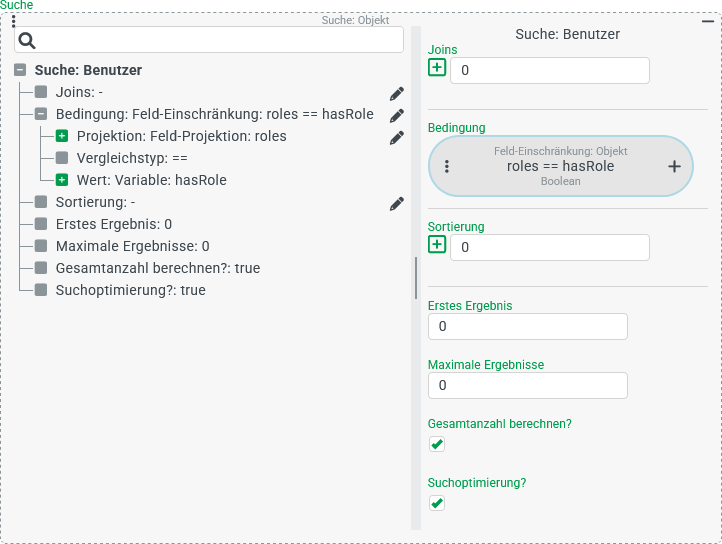Image resolution: width=722 pixels, height=544 pixels.
Task: Click the green plus under Joins label
Action: 437,67
